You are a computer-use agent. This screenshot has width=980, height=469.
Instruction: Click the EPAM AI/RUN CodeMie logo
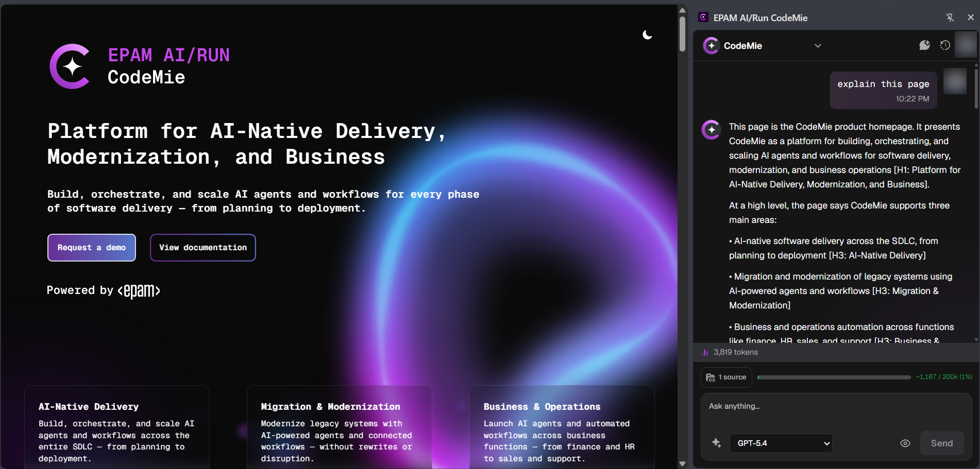coord(140,66)
